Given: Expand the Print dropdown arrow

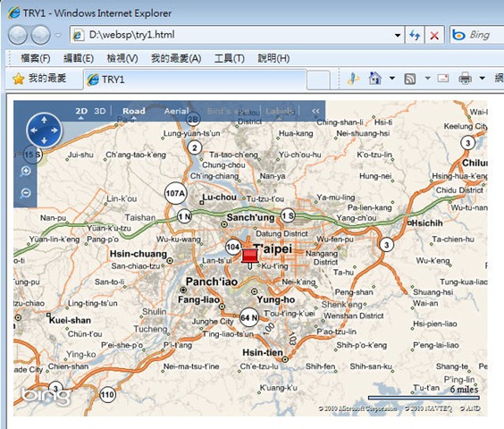Looking at the screenshot, I should tap(483, 78).
